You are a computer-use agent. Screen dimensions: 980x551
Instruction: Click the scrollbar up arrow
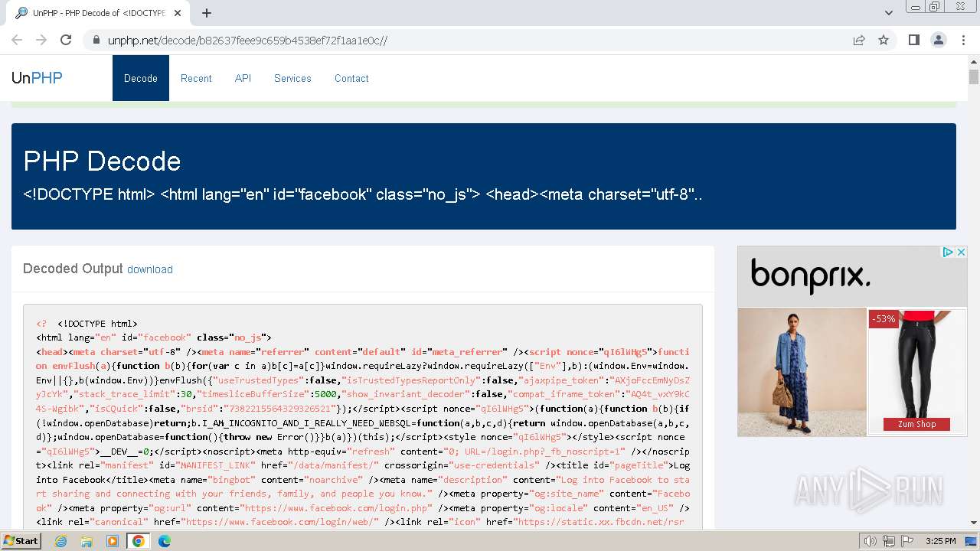point(973,60)
